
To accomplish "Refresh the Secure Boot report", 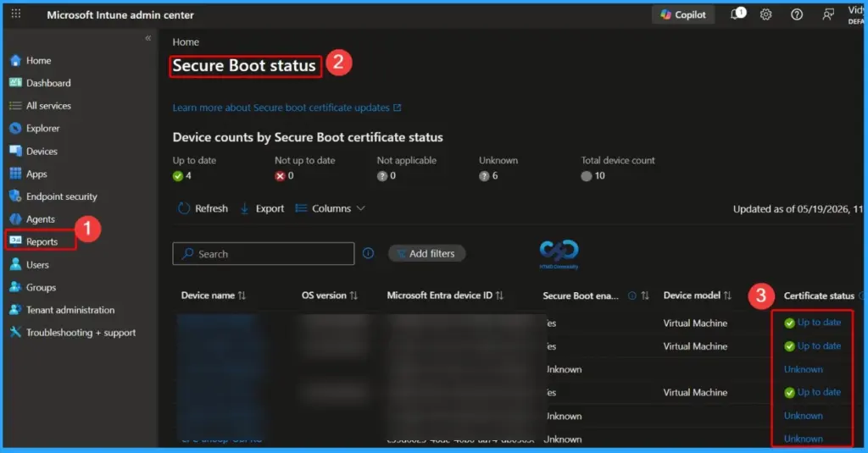I will [203, 208].
